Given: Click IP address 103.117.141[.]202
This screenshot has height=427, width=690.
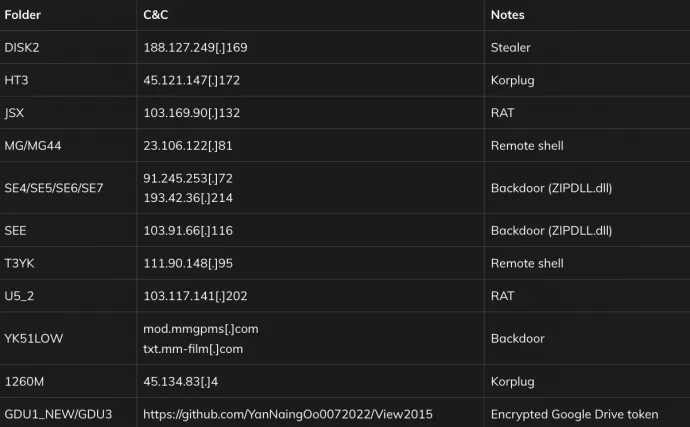Looking at the screenshot, I should 195,296.
